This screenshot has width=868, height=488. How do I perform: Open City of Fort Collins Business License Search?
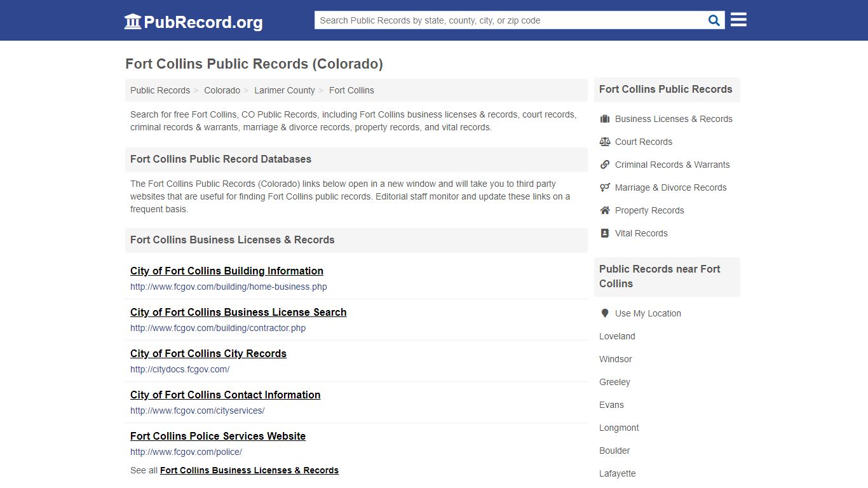click(238, 312)
